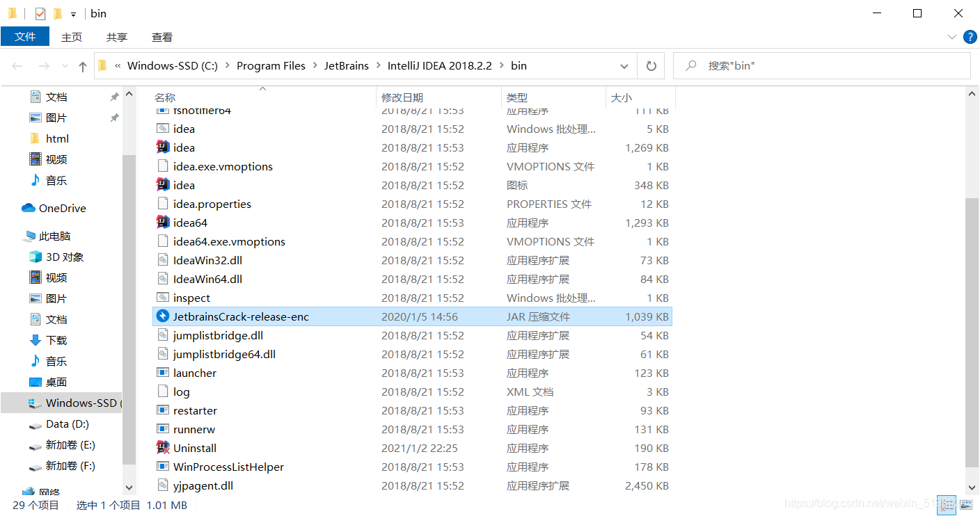Click the runnerw application icon
Viewport: 980px width, 516px height.
(163, 429)
